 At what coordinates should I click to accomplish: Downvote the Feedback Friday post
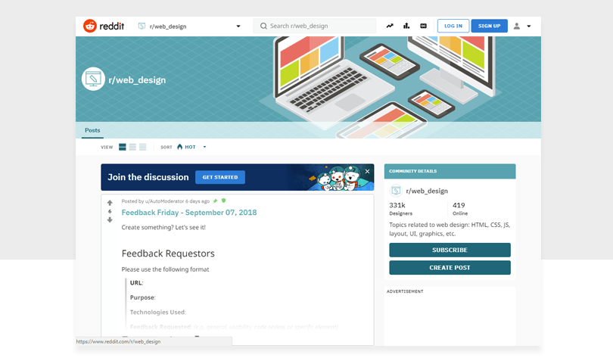tap(110, 219)
